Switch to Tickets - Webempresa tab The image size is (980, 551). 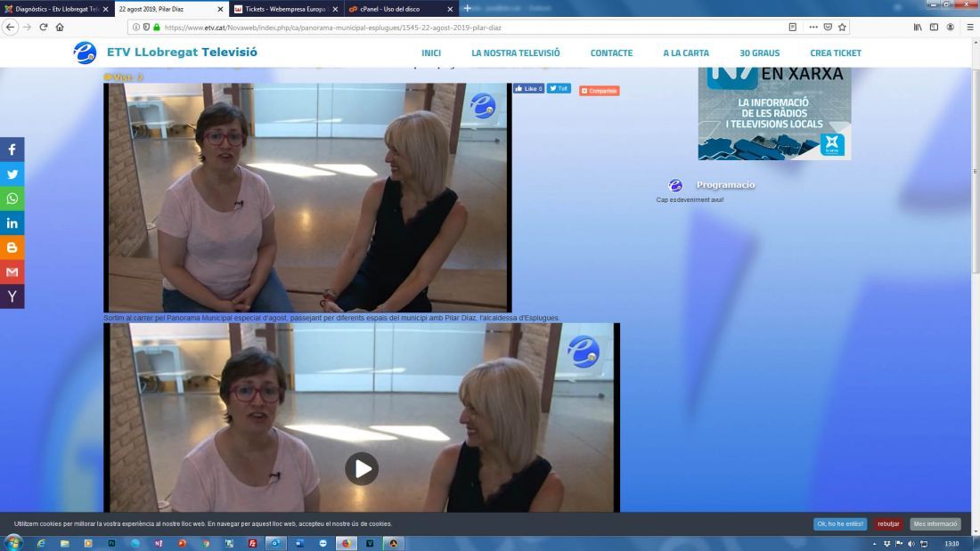(x=286, y=9)
